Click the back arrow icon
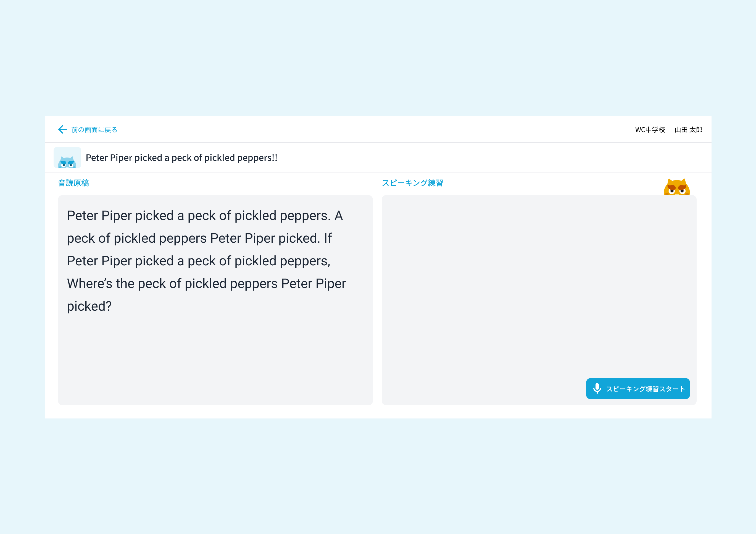The width and height of the screenshot is (756, 534). tap(62, 129)
